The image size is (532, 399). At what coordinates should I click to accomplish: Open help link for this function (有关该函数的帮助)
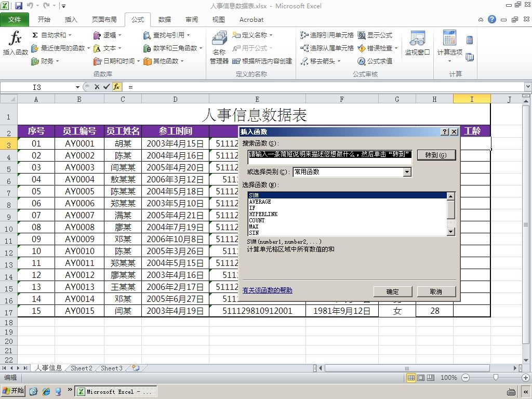[x=268, y=290]
